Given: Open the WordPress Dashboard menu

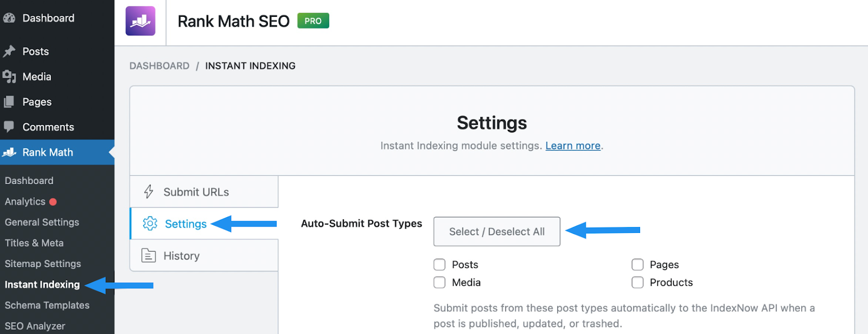Looking at the screenshot, I should (x=57, y=18).
